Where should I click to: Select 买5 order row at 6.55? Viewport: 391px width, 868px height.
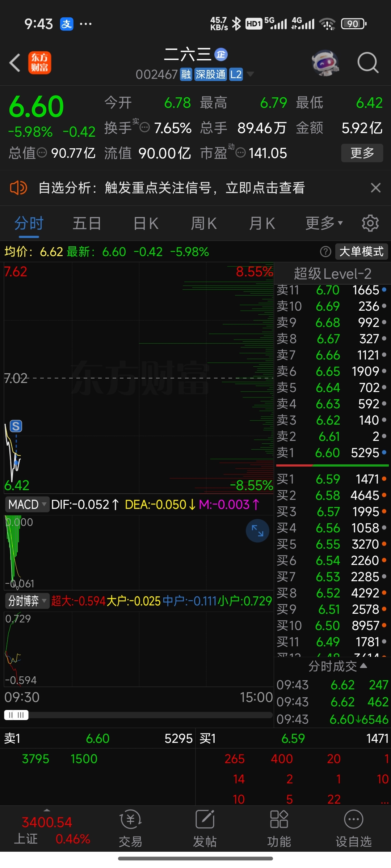pyautogui.click(x=332, y=544)
